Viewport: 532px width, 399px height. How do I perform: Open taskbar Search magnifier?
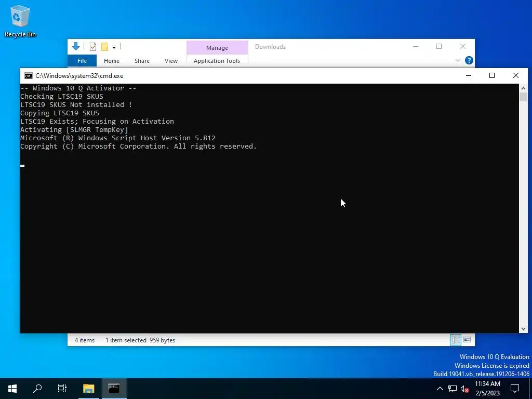click(x=37, y=389)
